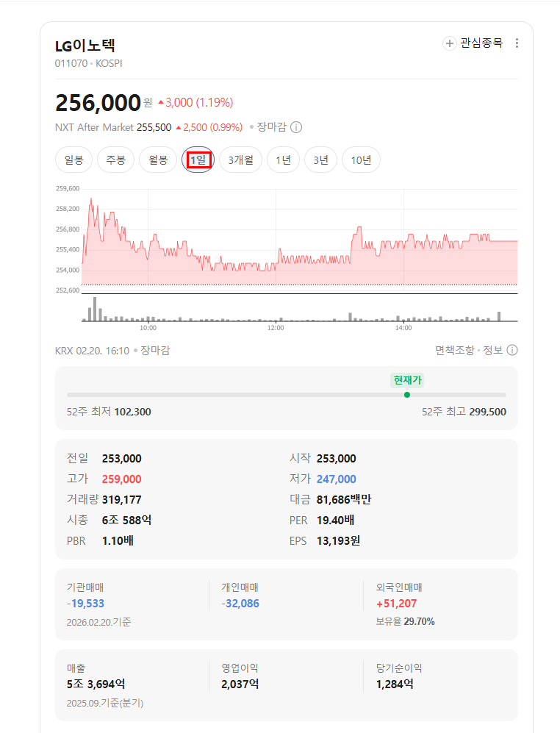Open the three-dot more options menu
The image size is (560, 733).
(517, 43)
